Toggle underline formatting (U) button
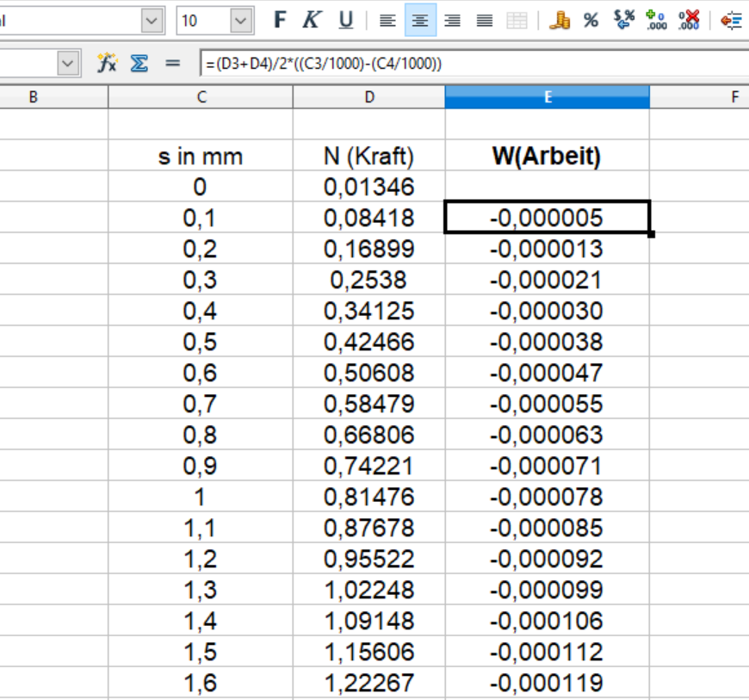749x700 pixels. point(345,21)
